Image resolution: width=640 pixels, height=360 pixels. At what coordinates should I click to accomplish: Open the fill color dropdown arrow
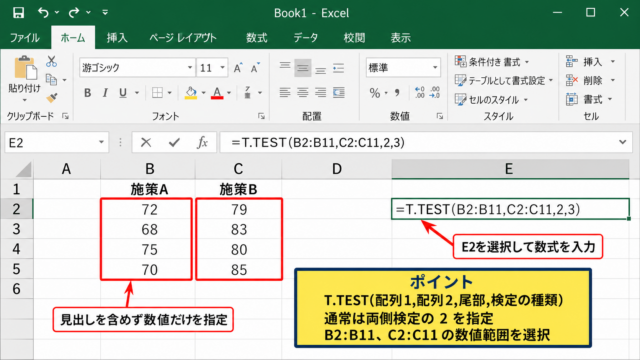click(x=203, y=93)
